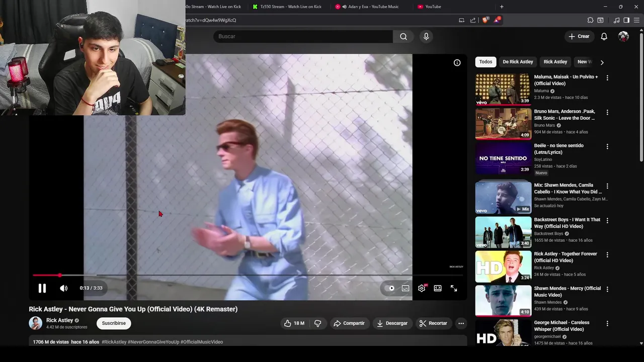Enter fullscreen mode
This screenshot has width=644, height=362.
click(454, 288)
